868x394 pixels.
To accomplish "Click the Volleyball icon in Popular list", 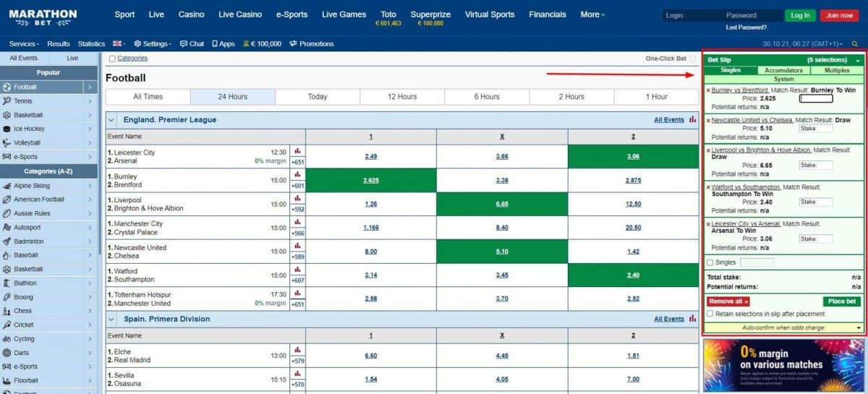I will (7, 143).
